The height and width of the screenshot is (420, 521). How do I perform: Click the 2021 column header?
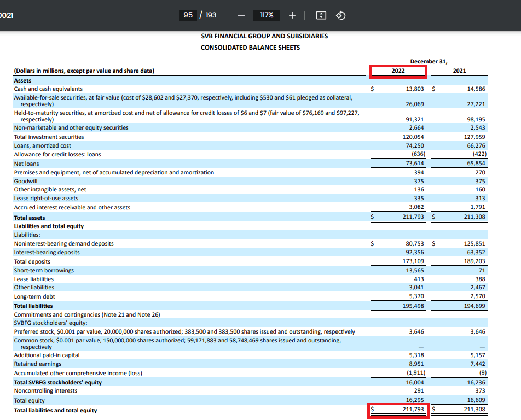459,71
